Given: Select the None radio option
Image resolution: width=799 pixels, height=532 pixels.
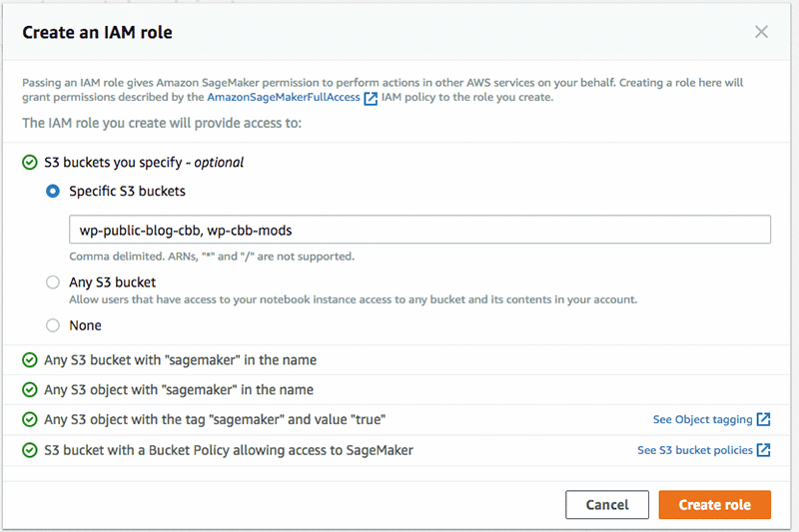Looking at the screenshot, I should pos(53,325).
